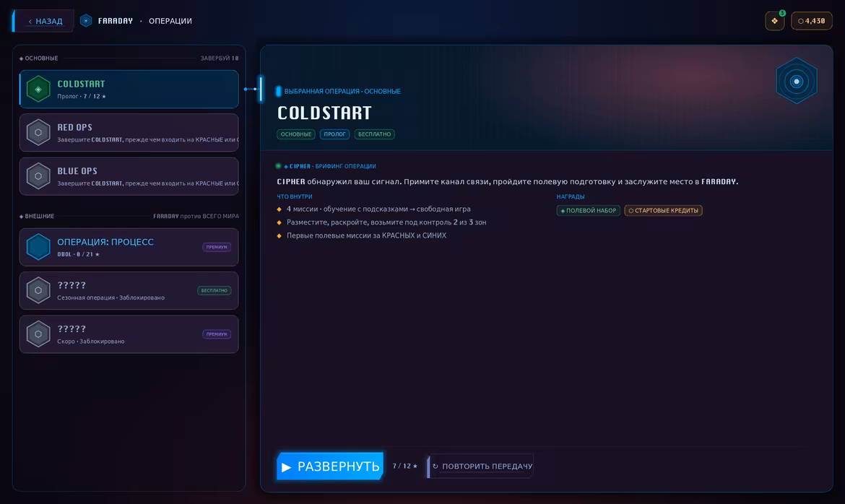Image resolution: width=845 pixels, height=504 pixels.
Task: Click the 7 / 12 star progress by deploy button
Action: [x=405, y=466]
